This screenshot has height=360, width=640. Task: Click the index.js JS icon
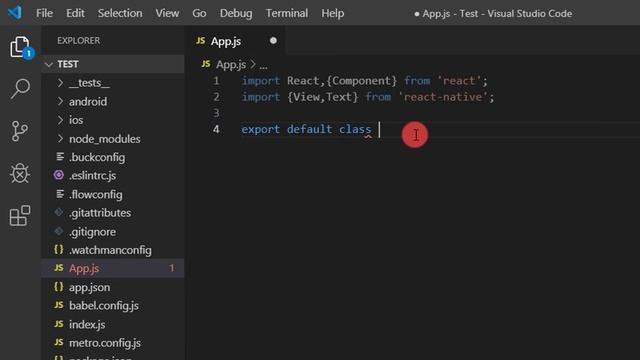pyautogui.click(x=59, y=324)
